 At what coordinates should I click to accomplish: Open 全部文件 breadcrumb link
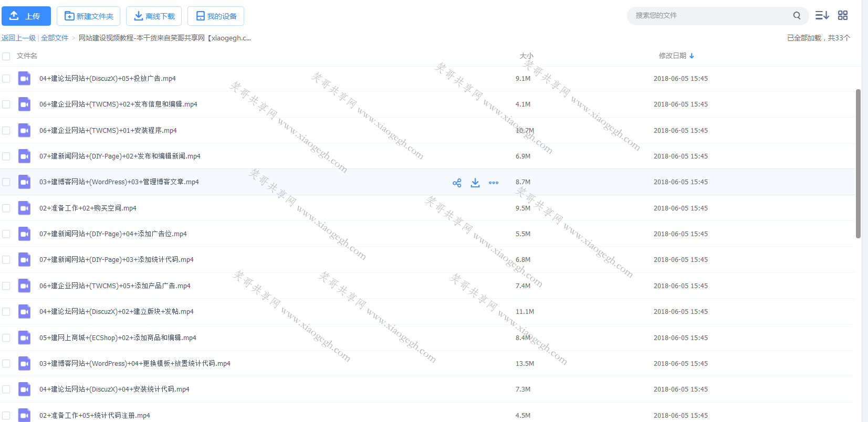click(55, 38)
